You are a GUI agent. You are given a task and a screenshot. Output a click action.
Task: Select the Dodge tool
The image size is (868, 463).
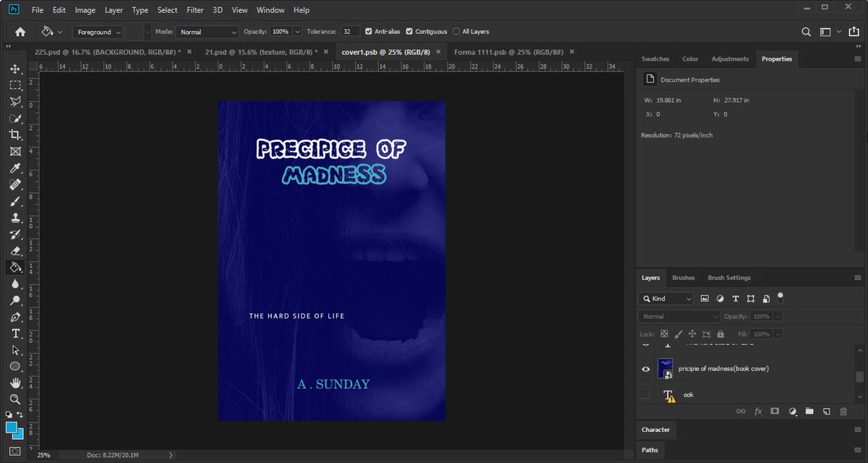(15, 301)
